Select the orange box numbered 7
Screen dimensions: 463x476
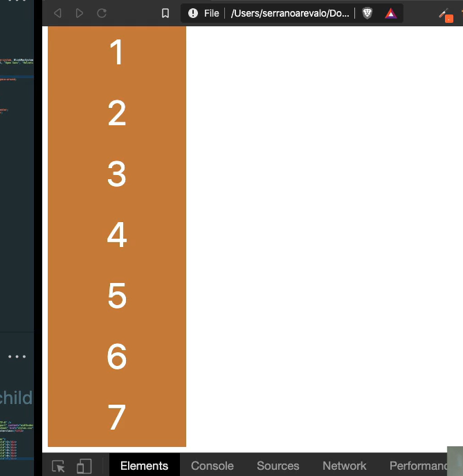click(117, 416)
